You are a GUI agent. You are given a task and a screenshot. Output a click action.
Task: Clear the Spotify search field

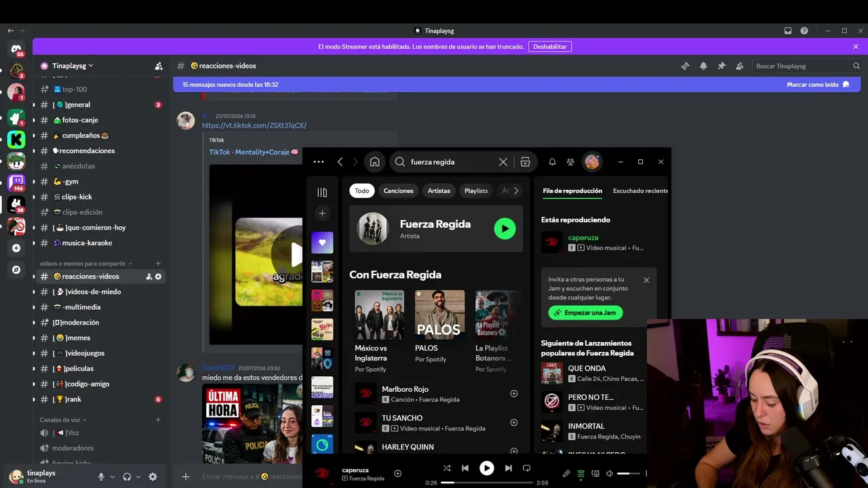[x=503, y=162]
